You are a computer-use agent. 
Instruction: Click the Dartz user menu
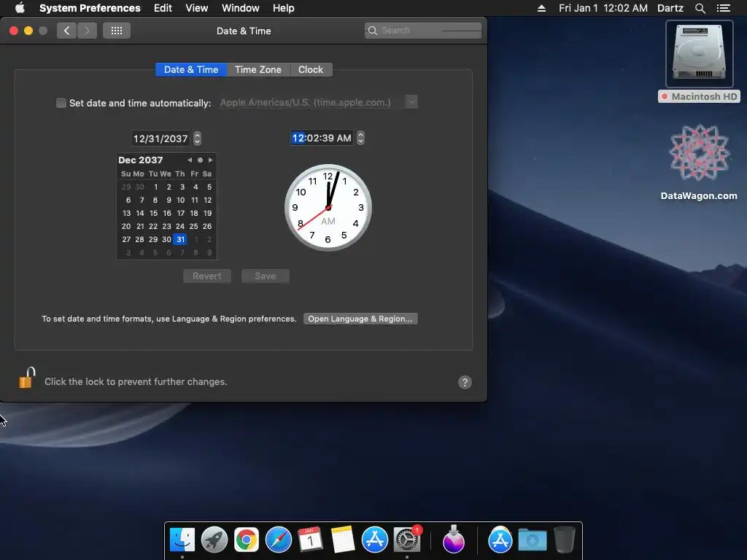tap(670, 8)
